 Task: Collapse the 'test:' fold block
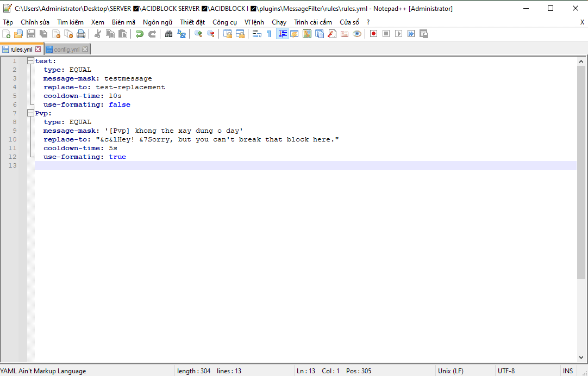click(x=31, y=61)
